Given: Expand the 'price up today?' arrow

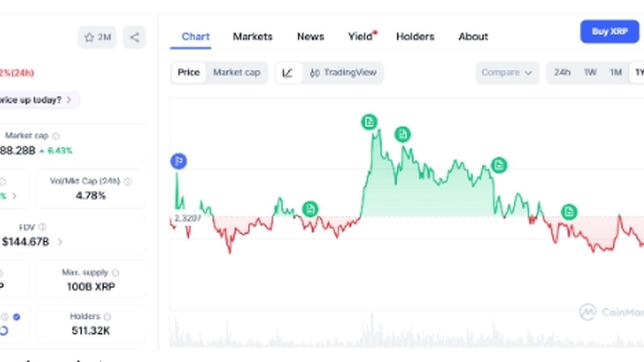Looking at the screenshot, I should click(x=69, y=100).
